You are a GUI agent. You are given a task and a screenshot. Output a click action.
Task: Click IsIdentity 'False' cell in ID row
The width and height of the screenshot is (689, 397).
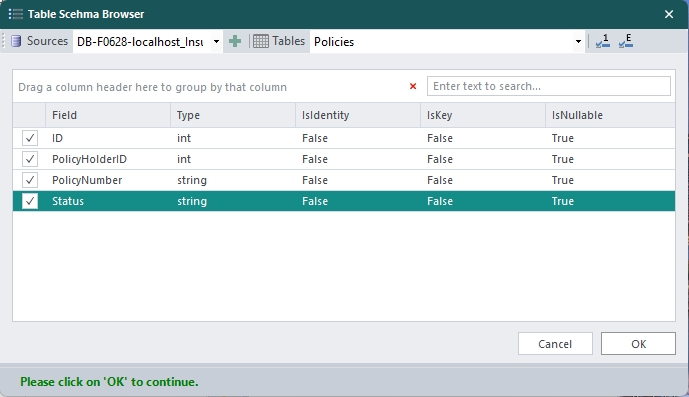tap(358, 138)
